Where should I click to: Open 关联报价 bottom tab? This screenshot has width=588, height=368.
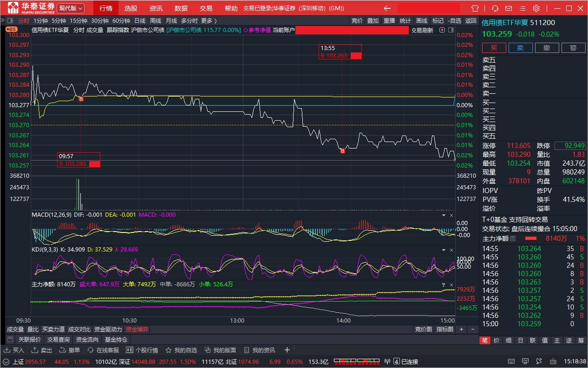[30, 340]
